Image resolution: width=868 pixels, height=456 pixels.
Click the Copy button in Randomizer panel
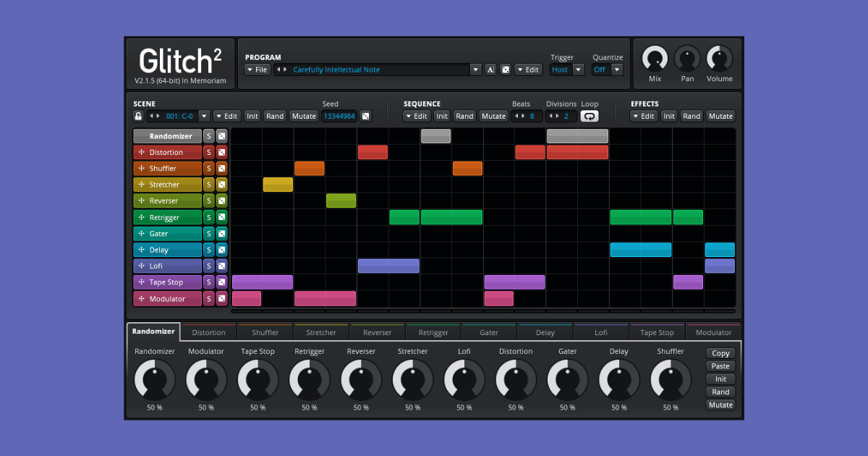pyautogui.click(x=720, y=353)
